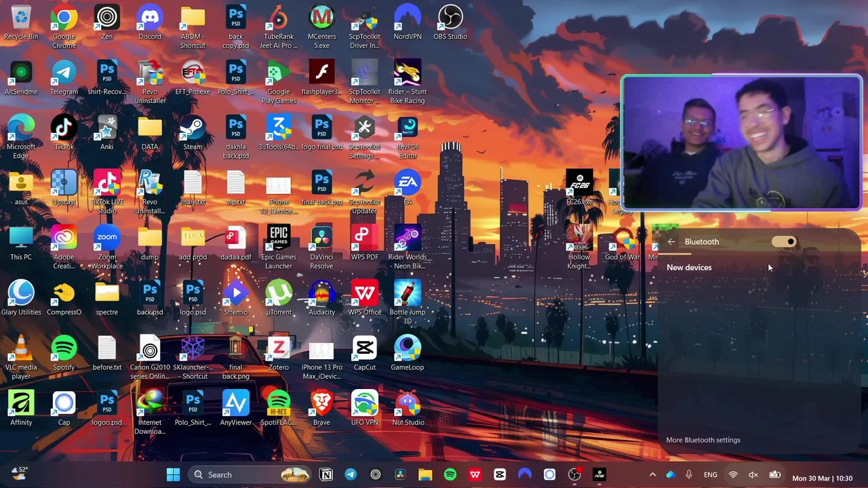Go back from the Bluetooth panel
Viewport: 868px width, 488px height.
click(671, 242)
